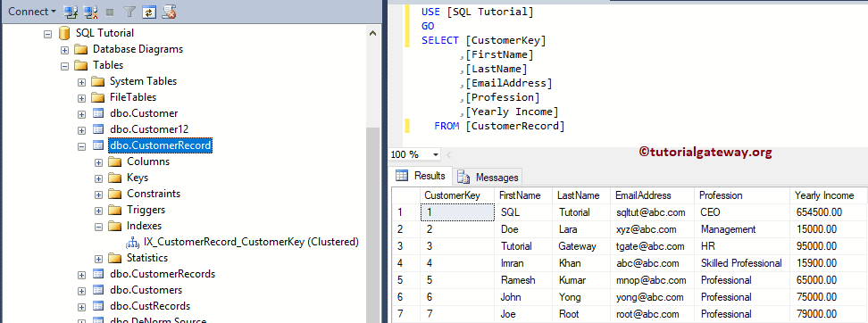Click the dbo.Customer12 table icon
This screenshot has height=323, width=868.
coord(98,129)
